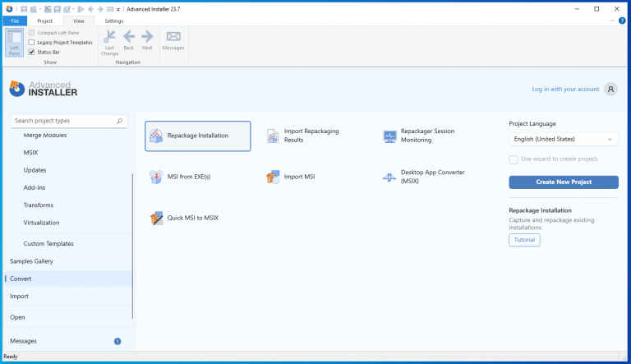Click the user account avatar icon
Screen dimensions: 631x364
pyautogui.click(x=610, y=89)
